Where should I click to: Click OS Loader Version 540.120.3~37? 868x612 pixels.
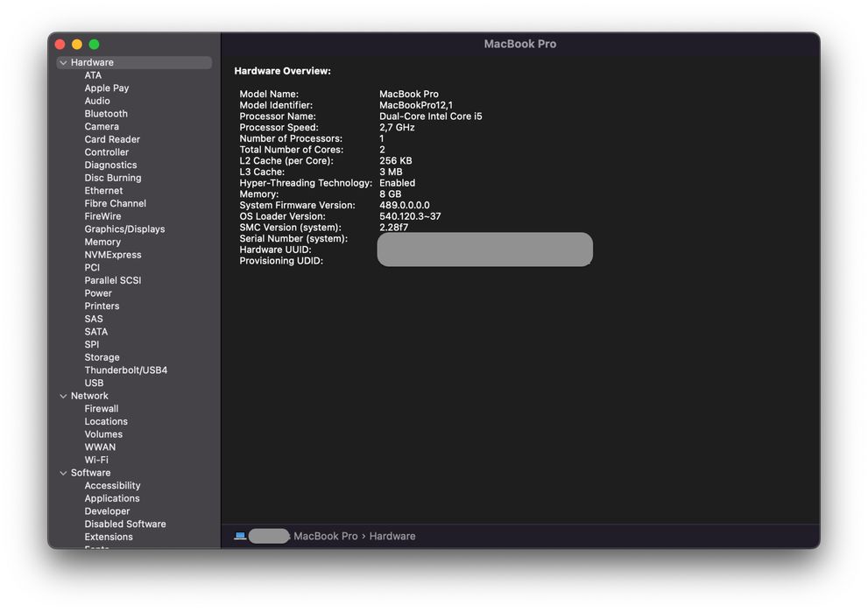pyautogui.click(x=410, y=216)
